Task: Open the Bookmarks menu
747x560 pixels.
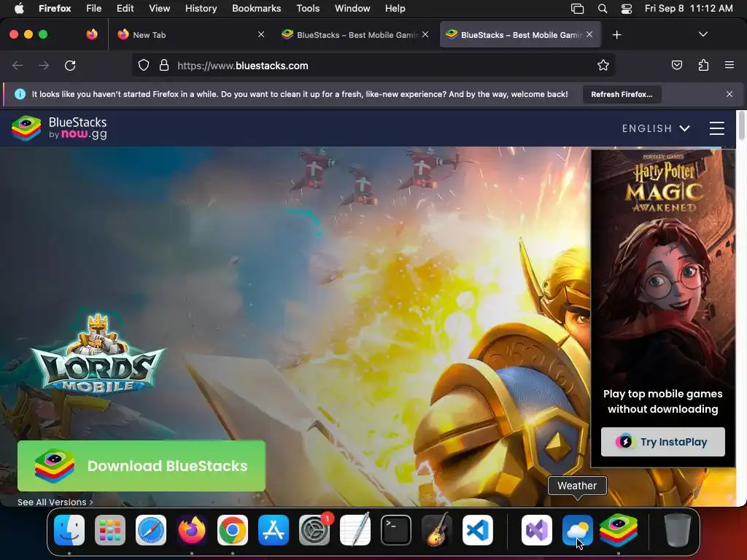Action: click(x=256, y=8)
